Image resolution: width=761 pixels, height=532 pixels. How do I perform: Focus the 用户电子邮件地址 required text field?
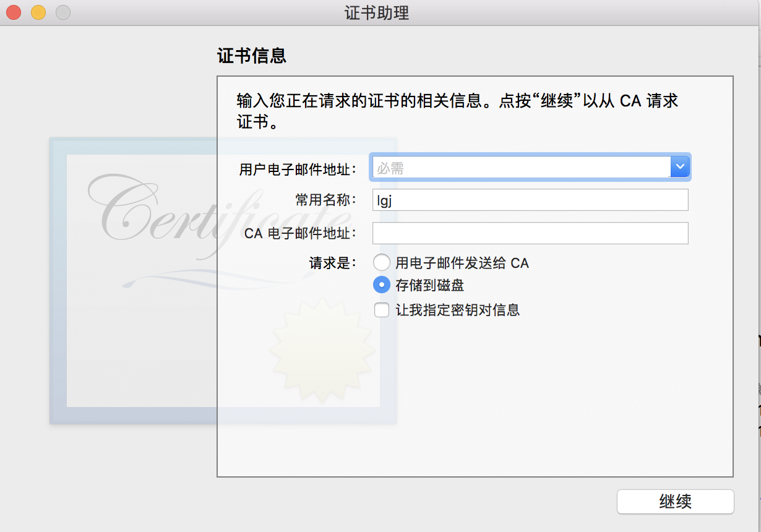click(x=522, y=167)
